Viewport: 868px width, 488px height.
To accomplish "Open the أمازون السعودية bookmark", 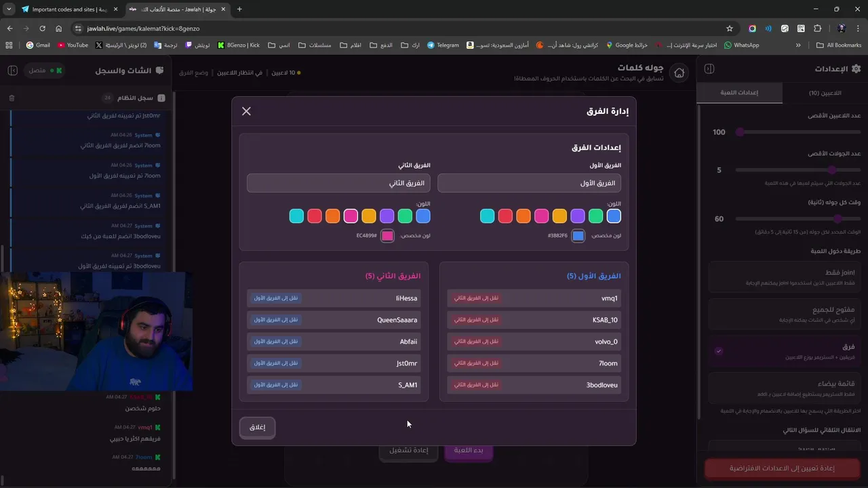I will click(x=497, y=45).
